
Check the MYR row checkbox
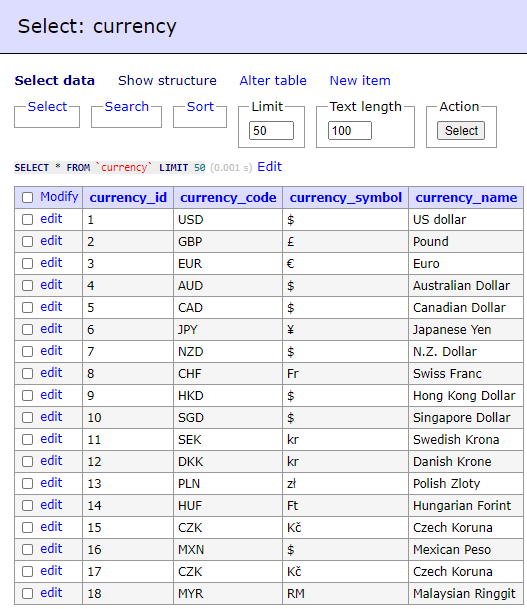[28, 593]
